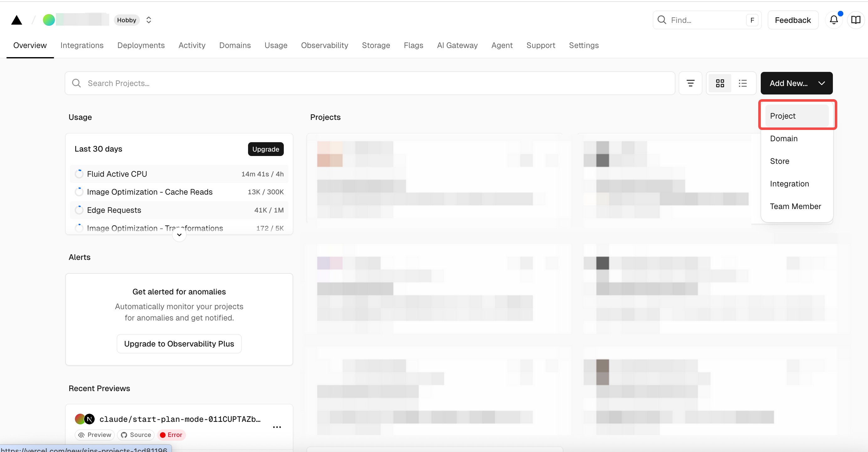Open the Fluid Active CPU usage row
Image resolution: width=868 pixels, height=452 pixels.
click(x=179, y=174)
